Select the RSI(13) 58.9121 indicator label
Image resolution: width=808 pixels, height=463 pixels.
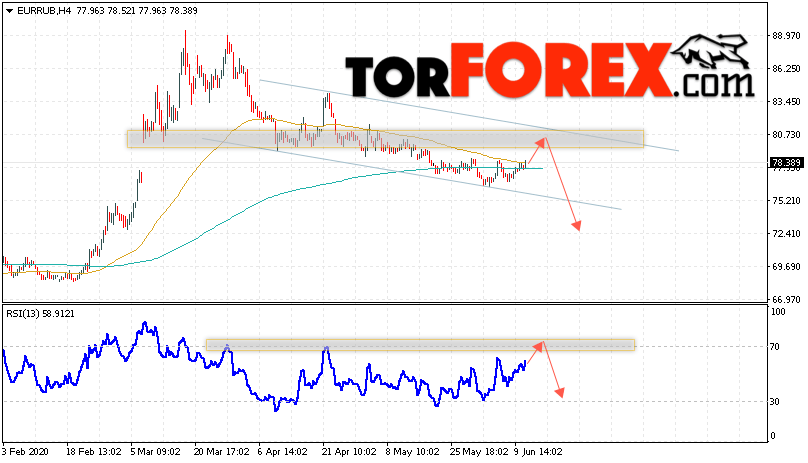click(x=40, y=313)
